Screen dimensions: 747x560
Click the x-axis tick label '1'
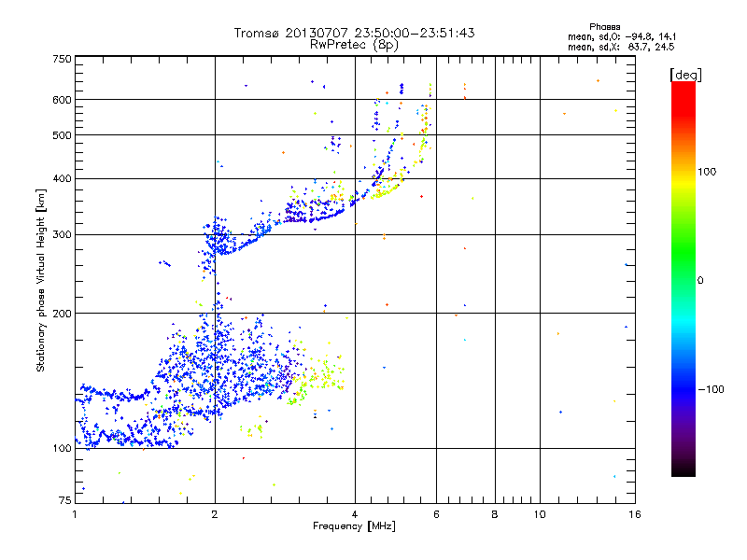coord(75,514)
